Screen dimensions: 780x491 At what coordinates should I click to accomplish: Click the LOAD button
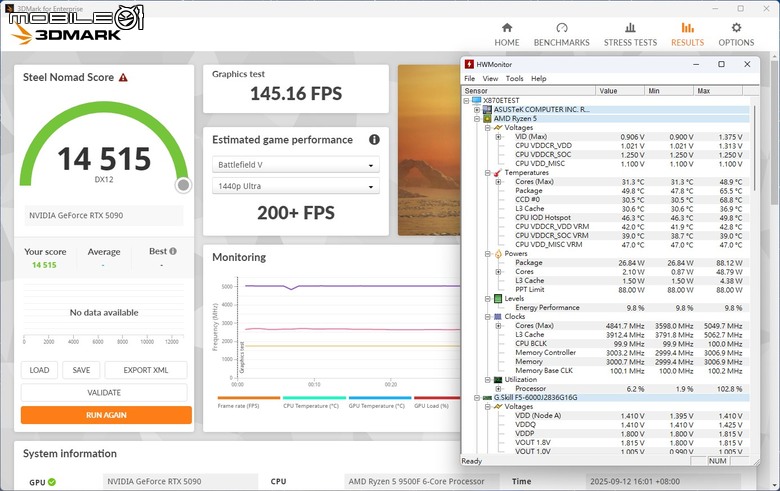(39, 370)
